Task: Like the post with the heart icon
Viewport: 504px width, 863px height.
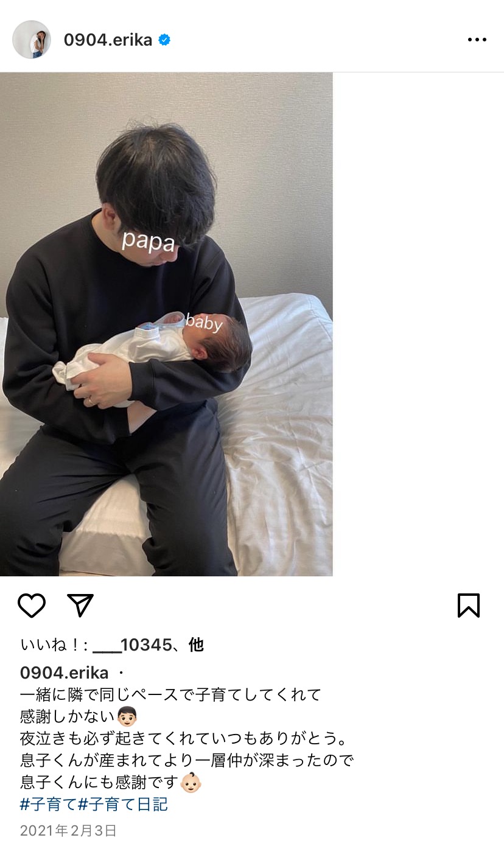Action: pos(32,606)
